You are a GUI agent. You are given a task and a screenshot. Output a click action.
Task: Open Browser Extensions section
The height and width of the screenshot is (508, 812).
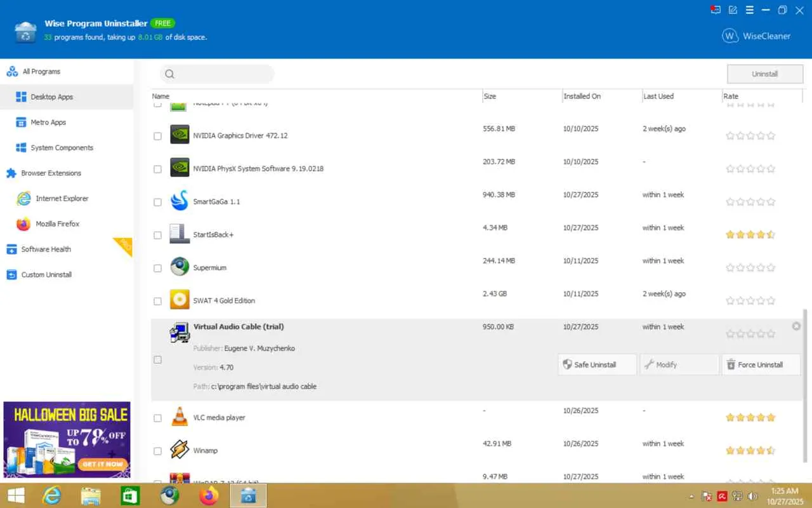pos(67,173)
